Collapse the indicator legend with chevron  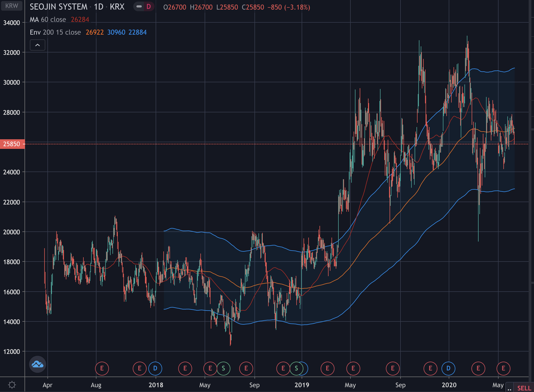pyautogui.click(x=38, y=45)
